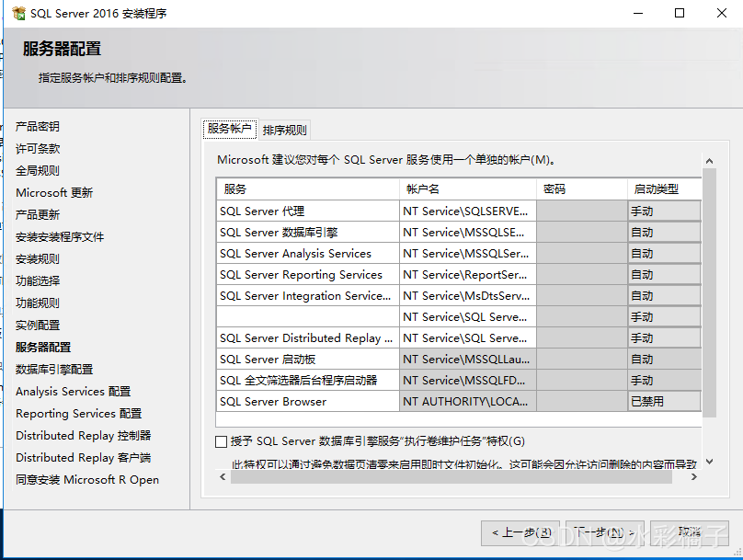This screenshot has height=560, width=743.
Task: Click NT AUTHORITY\LOCA... account cell
Action: pyautogui.click(x=468, y=401)
